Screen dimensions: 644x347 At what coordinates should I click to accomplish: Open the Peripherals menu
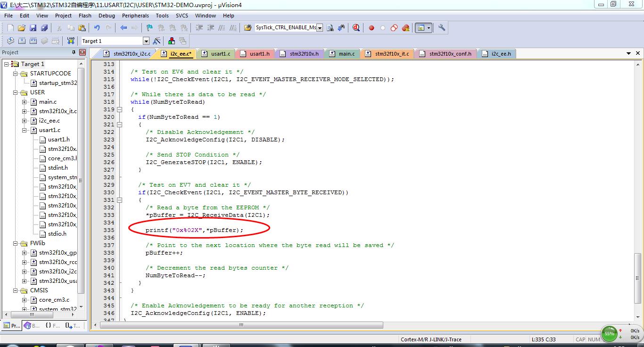pos(135,16)
